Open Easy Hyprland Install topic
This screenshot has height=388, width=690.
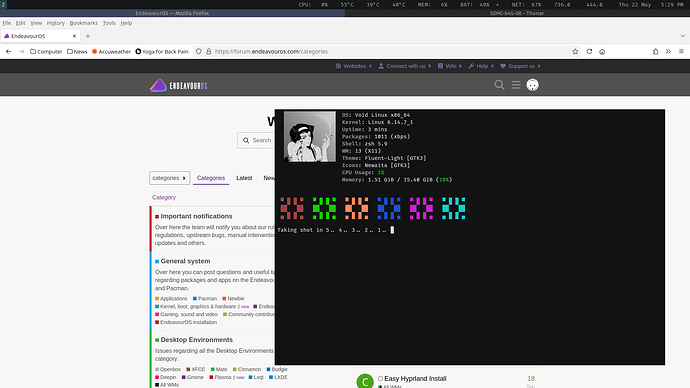tap(415, 379)
